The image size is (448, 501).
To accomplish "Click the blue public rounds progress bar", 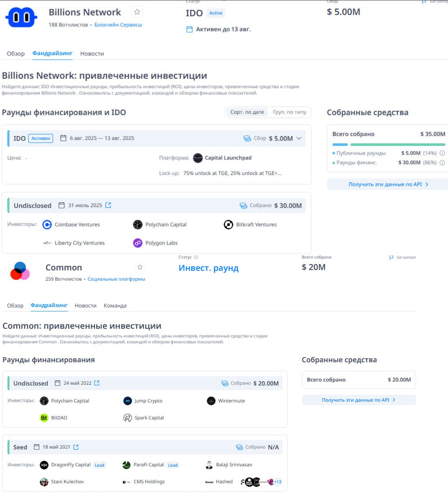I will point(340,145).
